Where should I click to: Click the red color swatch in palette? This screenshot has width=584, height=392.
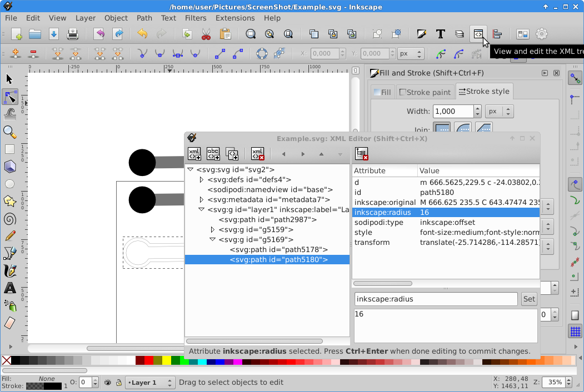tap(148, 360)
